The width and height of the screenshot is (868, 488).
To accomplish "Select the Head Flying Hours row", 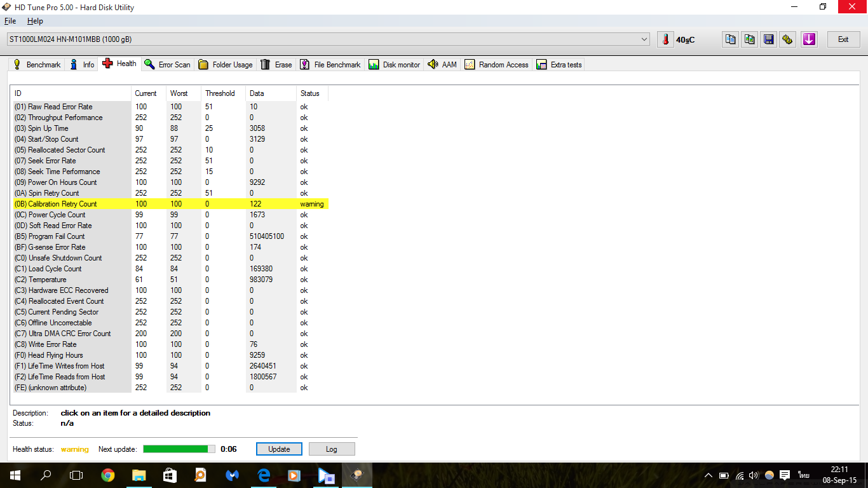I will pyautogui.click(x=171, y=355).
